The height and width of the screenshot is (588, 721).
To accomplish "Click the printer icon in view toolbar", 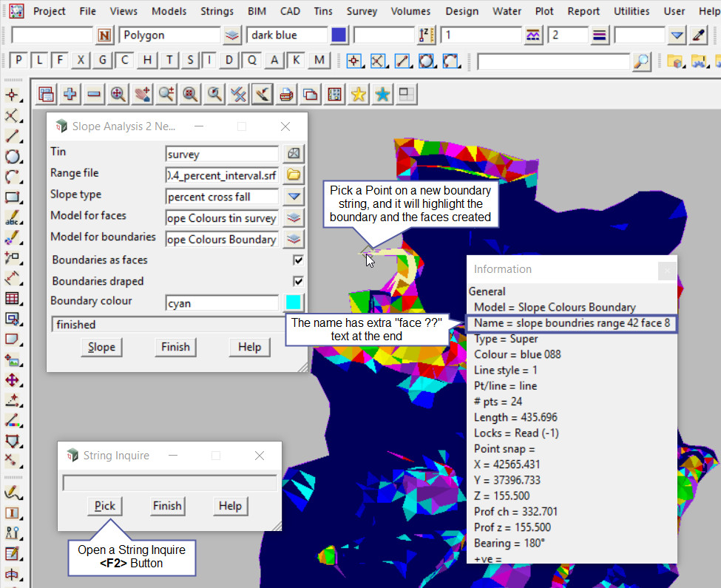I will click(285, 94).
